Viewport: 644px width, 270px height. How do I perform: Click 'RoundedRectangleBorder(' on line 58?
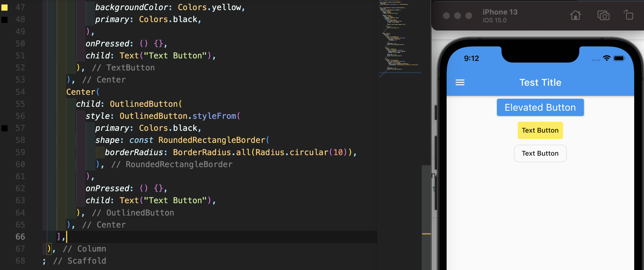pyautogui.click(x=214, y=140)
